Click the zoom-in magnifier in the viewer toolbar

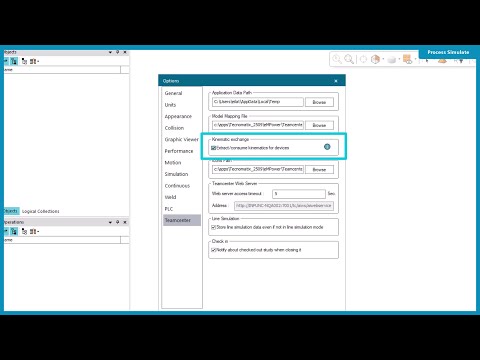coord(337,59)
